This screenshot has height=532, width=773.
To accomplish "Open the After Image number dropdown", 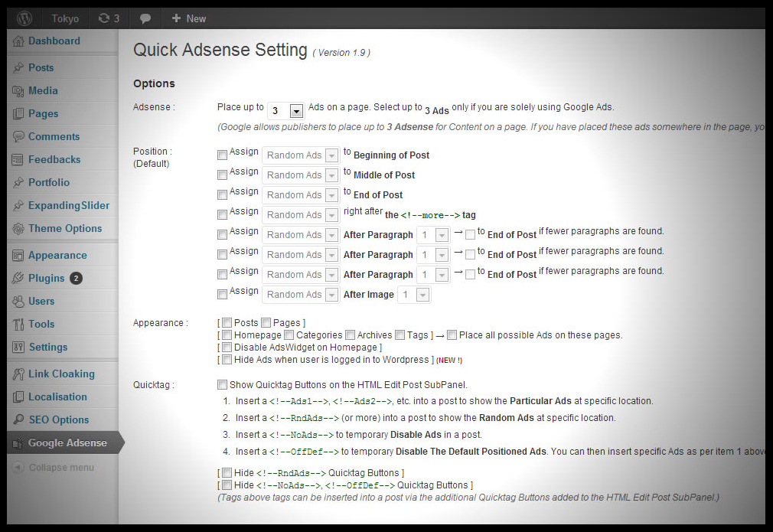I will tap(422, 295).
